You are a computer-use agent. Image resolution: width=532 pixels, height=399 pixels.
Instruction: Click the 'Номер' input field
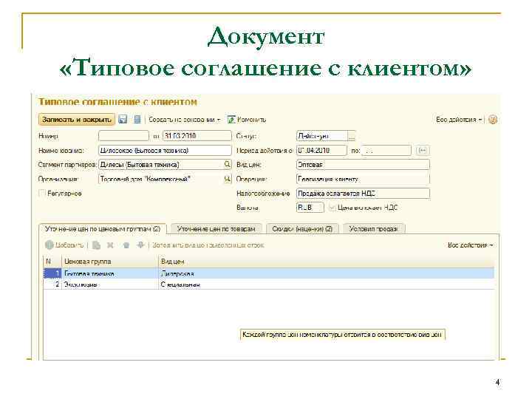[x=123, y=136]
